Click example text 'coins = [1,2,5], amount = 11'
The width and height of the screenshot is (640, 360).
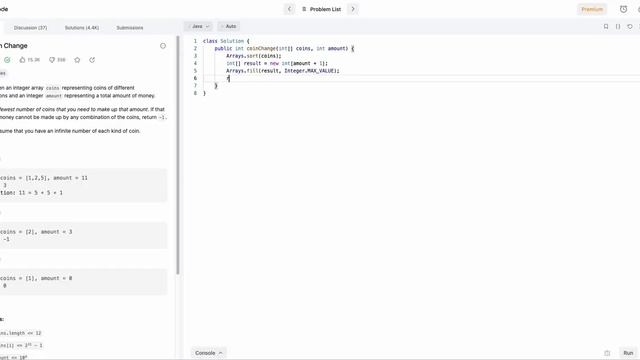(x=44, y=178)
